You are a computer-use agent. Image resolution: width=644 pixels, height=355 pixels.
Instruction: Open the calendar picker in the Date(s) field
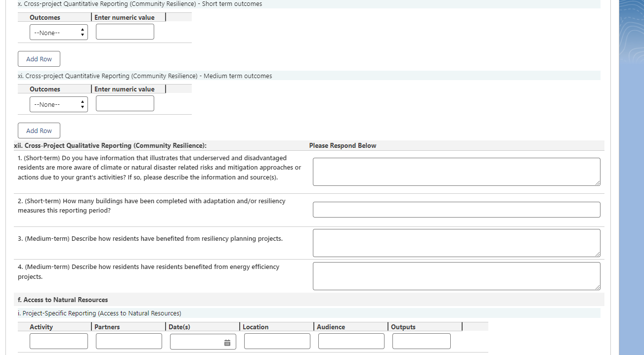point(227,342)
